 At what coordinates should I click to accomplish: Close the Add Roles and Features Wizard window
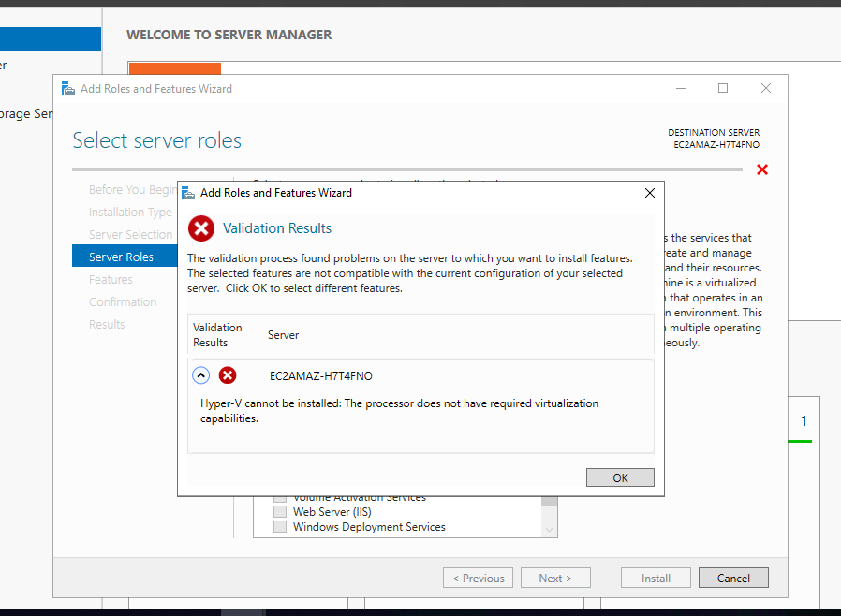(766, 88)
